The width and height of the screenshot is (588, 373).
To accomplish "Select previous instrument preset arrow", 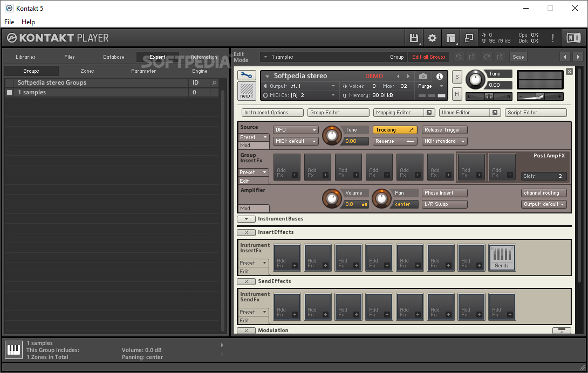I will pyautogui.click(x=398, y=76).
